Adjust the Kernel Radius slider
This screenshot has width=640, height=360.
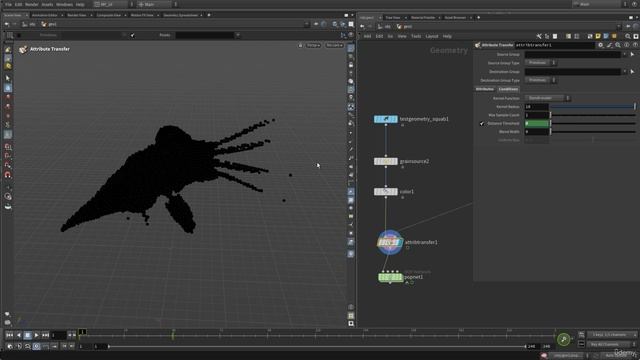click(593, 107)
